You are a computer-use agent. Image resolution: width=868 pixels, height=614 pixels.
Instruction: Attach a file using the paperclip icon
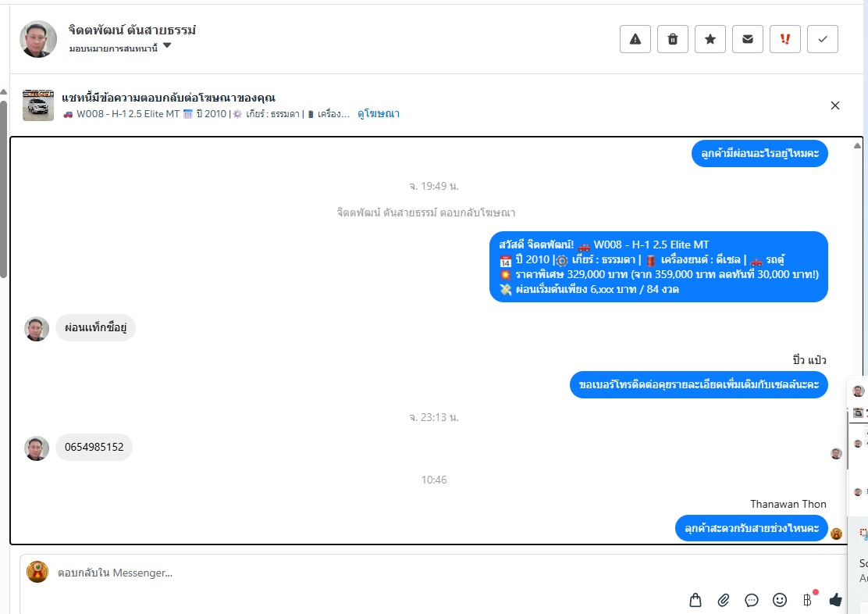(724, 600)
